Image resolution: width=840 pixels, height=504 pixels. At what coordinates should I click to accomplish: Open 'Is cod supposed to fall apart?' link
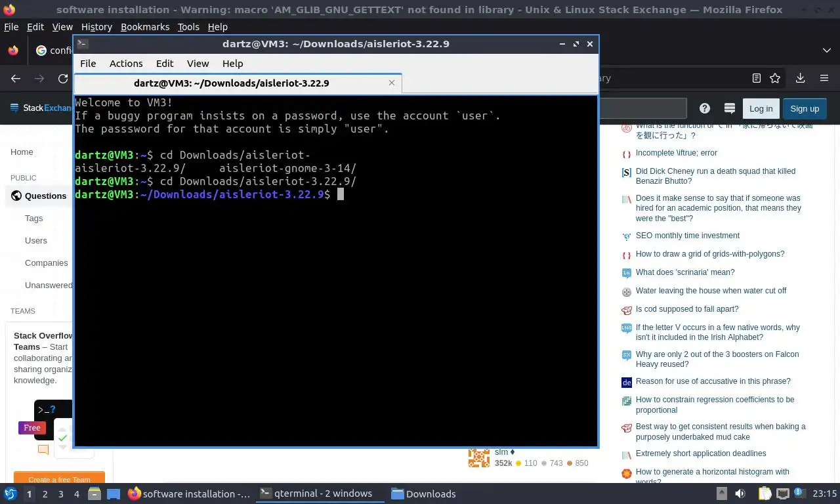click(687, 309)
